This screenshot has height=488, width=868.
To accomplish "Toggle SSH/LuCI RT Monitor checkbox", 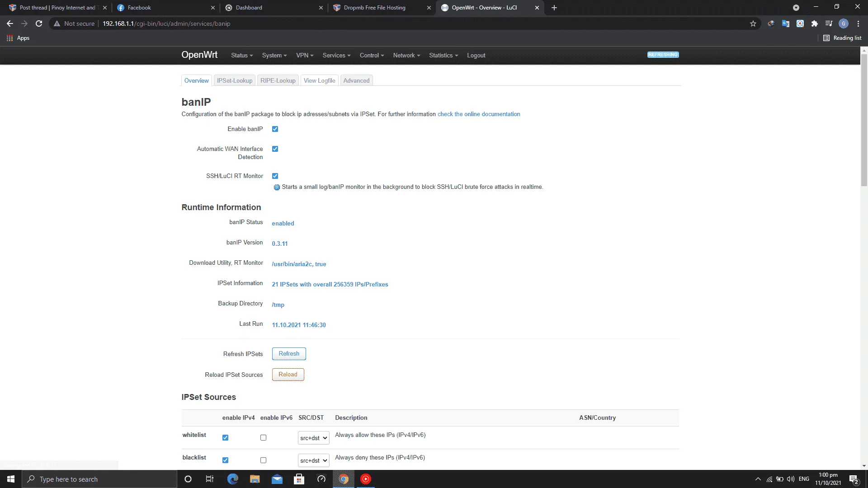I will [x=275, y=176].
